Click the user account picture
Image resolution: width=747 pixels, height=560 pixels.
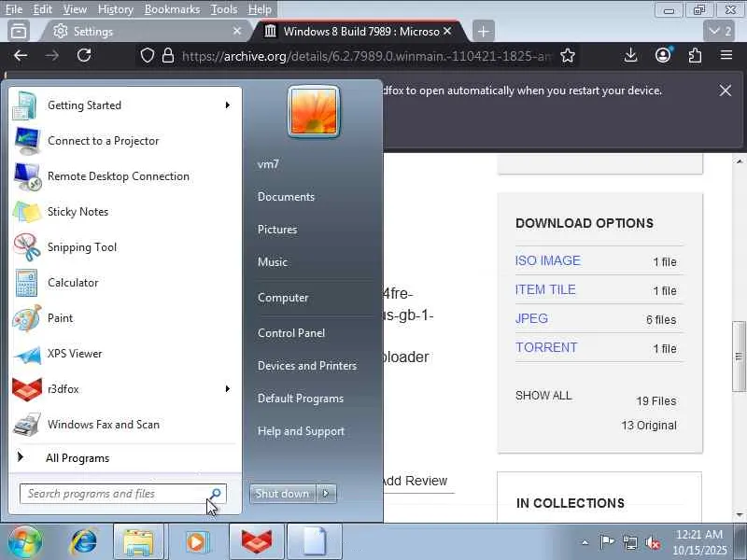(314, 112)
